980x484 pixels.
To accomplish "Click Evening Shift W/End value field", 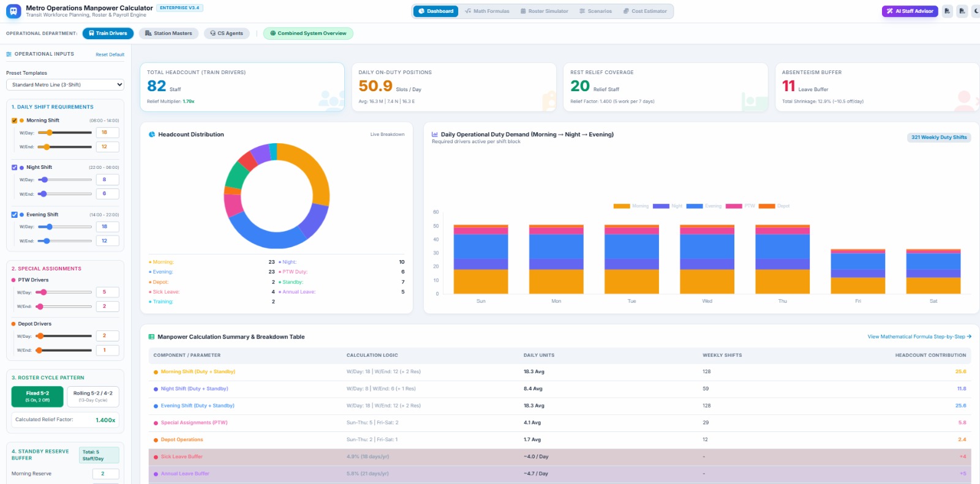I will 107,241.
